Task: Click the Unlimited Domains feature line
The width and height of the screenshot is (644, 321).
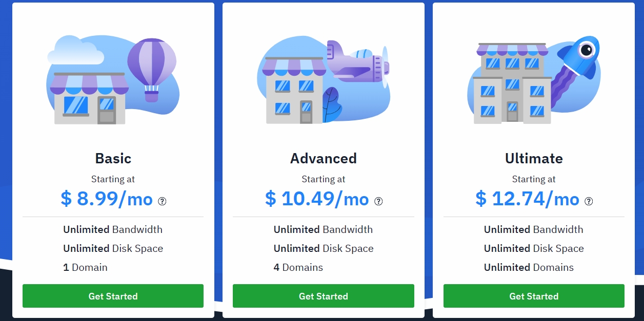Action: click(529, 267)
